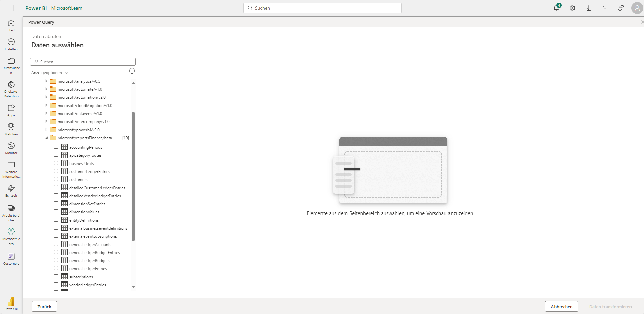Open the app launcher waffle icon
Screen dimensions: 644x314
click(11, 8)
